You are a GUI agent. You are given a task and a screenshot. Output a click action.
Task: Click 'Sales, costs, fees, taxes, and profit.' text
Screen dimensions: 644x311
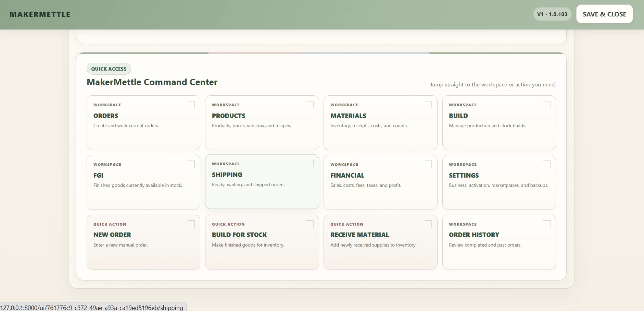click(x=366, y=186)
